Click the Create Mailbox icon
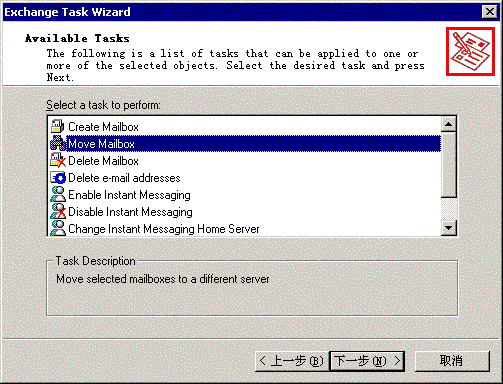This screenshot has height=384, width=503. (x=57, y=127)
